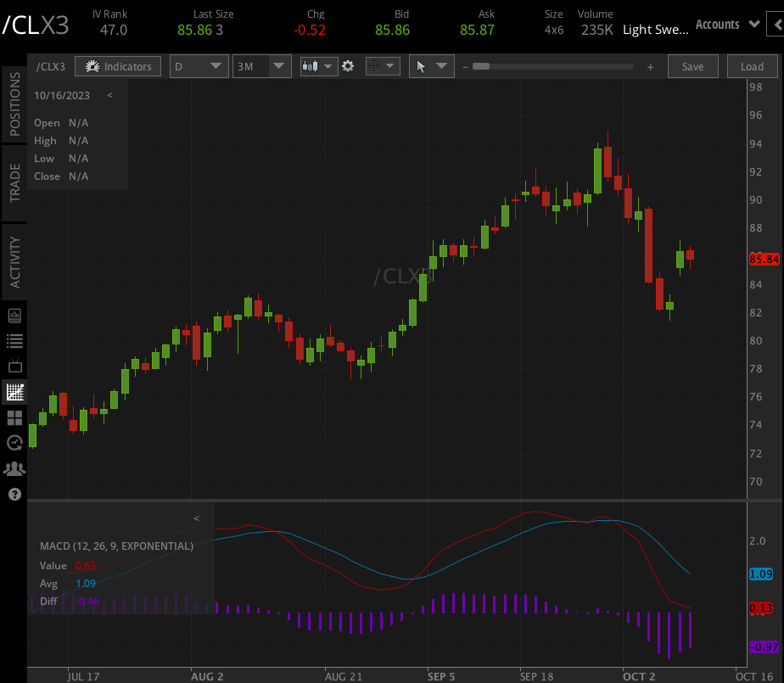Open the video player sidebar icon

[x=14, y=366]
